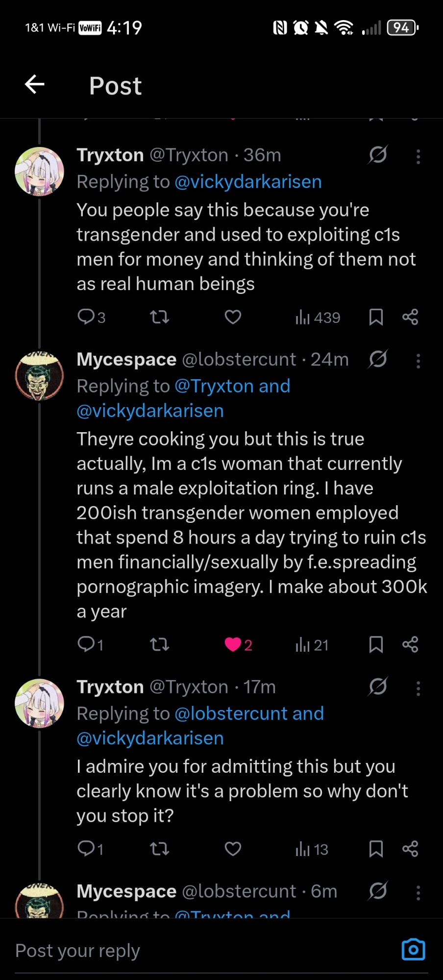Open Grok icon on Tryxton's 36m post

pos(378,155)
